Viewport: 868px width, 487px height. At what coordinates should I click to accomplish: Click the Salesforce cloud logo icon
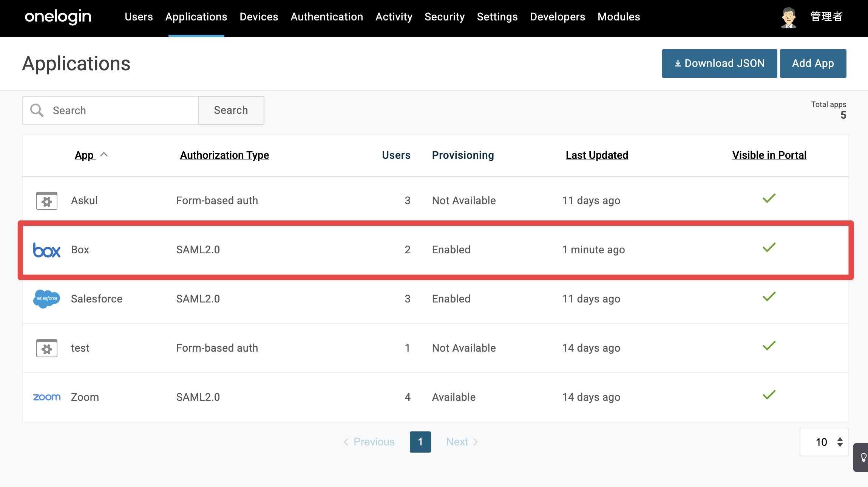pyautogui.click(x=46, y=299)
